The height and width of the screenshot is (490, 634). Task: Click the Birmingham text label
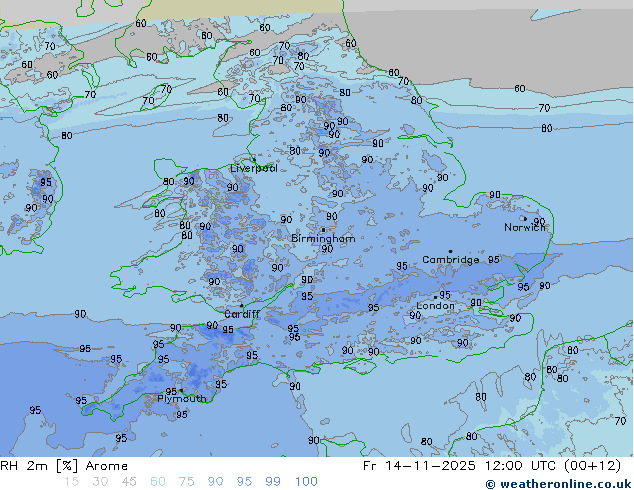coord(323,239)
